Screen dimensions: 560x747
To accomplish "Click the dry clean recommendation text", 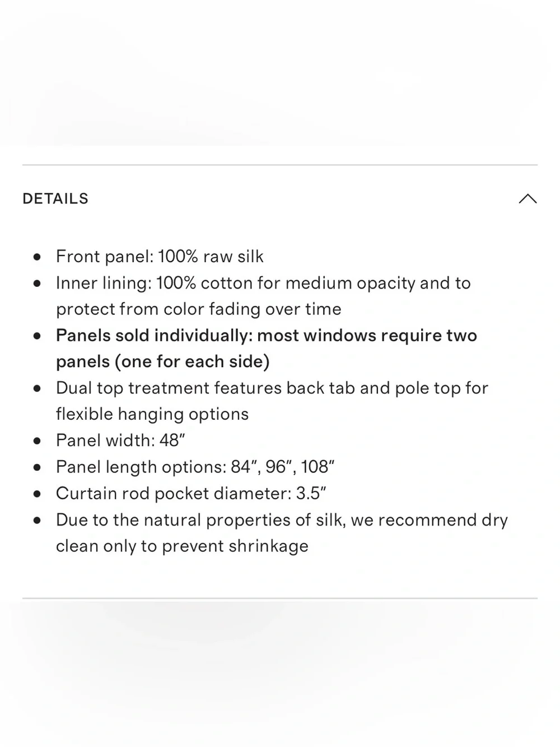I will (282, 533).
